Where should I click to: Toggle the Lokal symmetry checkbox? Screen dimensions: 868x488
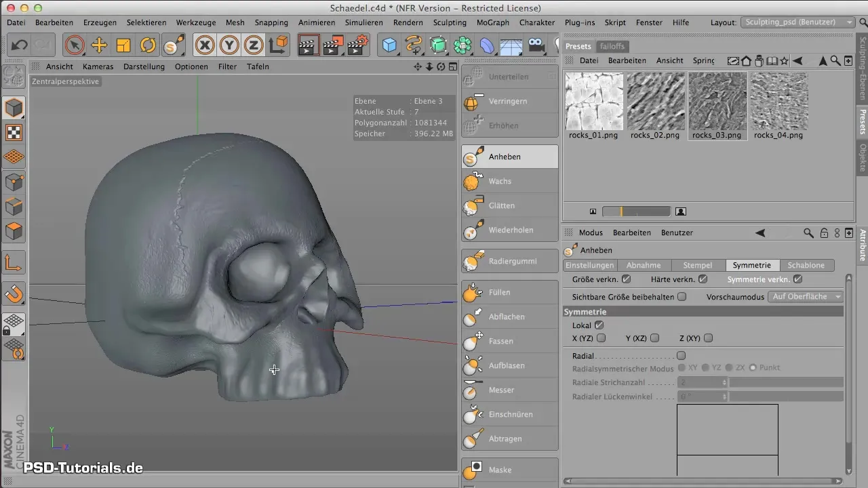(x=599, y=325)
